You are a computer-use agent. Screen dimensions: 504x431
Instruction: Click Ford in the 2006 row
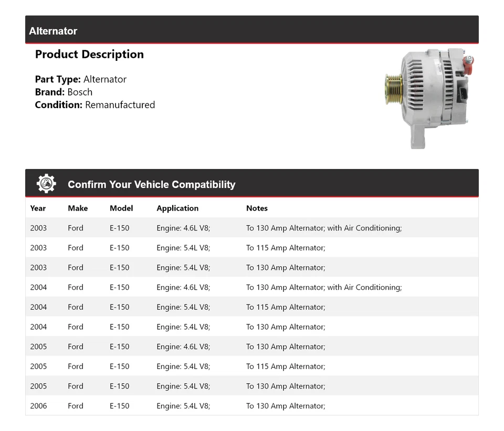pyautogui.click(x=76, y=406)
